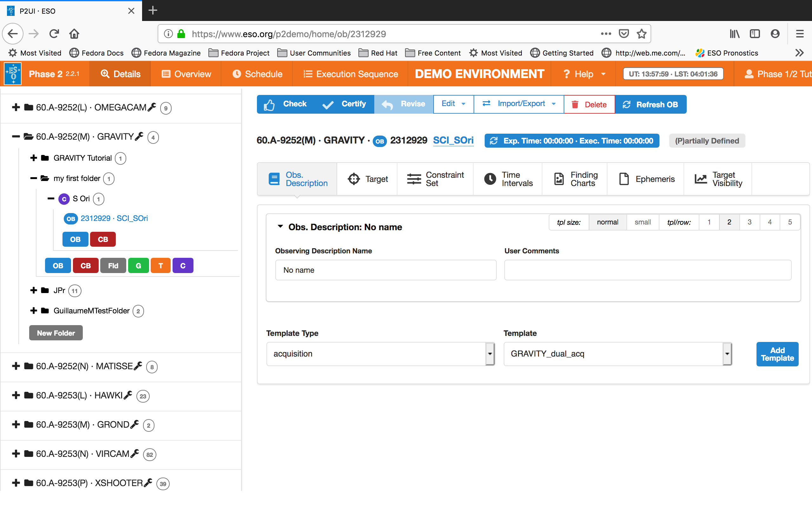Open page actions three-dots icon

click(606, 34)
